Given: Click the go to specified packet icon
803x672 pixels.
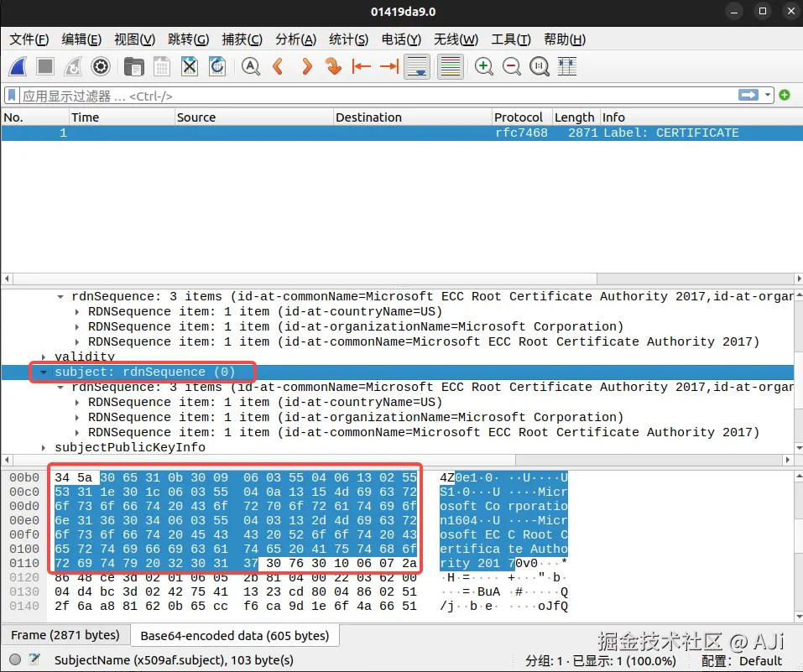Looking at the screenshot, I should click(x=333, y=66).
